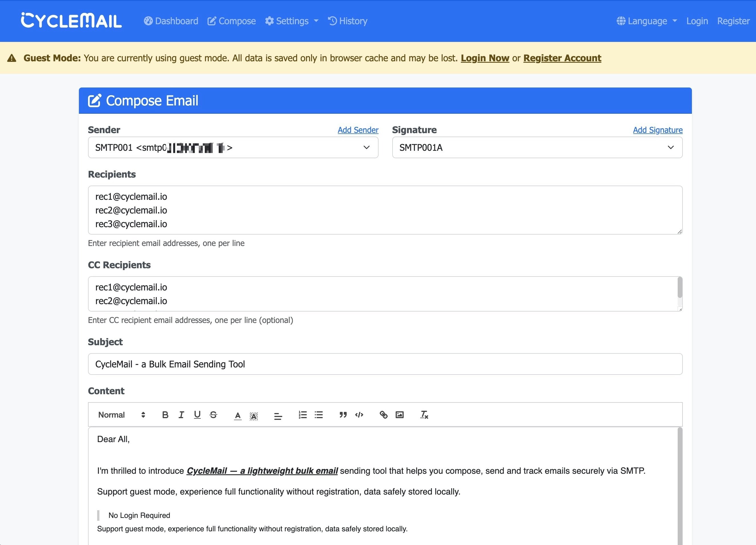Screen dimensions: 756x545
Task: Expand the Normal heading style picker
Action: click(122, 414)
